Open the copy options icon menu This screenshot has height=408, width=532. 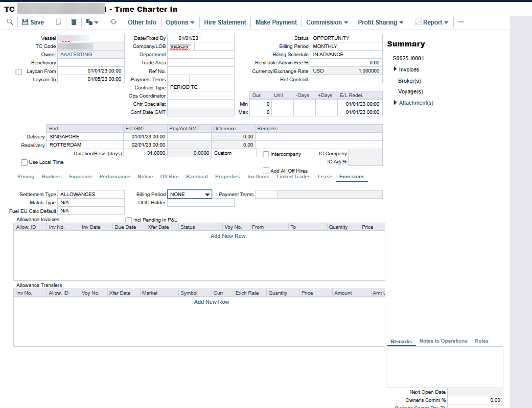coord(92,22)
